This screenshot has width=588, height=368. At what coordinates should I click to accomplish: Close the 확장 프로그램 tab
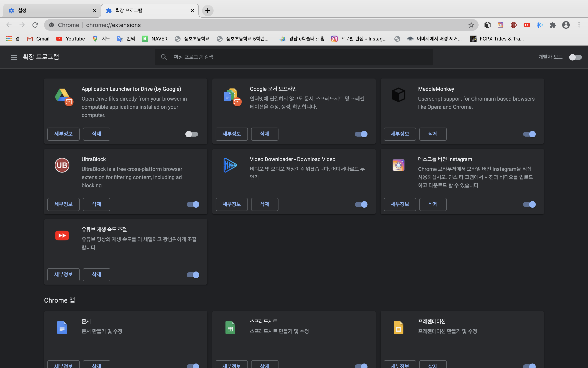(192, 11)
